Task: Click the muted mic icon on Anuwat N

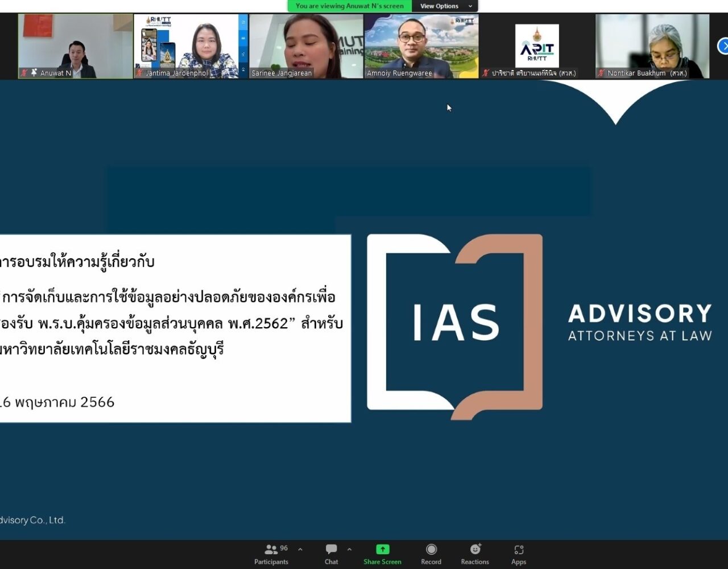Action: (24, 73)
